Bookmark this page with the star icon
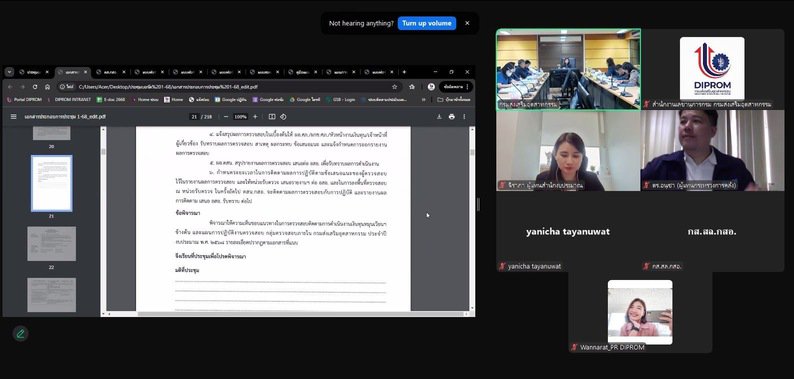Image resolution: width=794 pixels, height=379 pixels. (394, 87)
